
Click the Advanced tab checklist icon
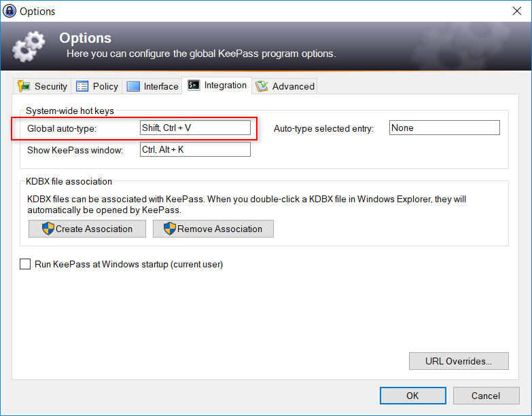pyautogui.click(x=262, y=86)
